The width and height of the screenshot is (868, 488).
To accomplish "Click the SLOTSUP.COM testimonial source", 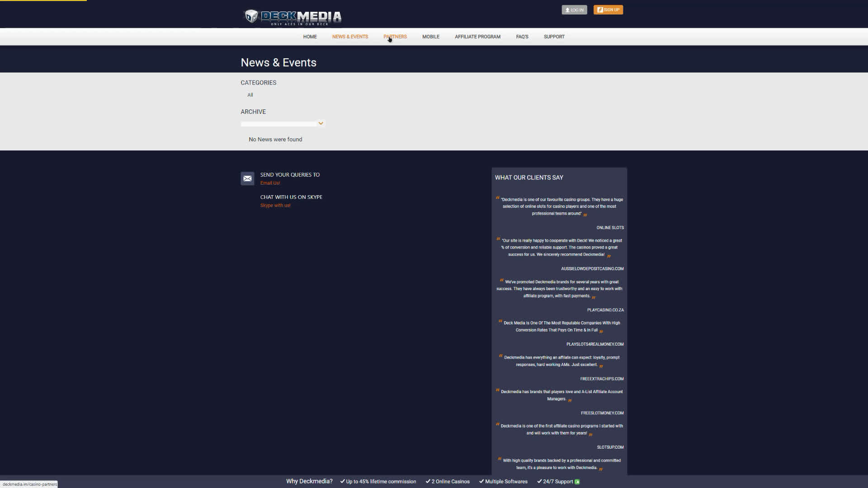I will pos(610,447).
